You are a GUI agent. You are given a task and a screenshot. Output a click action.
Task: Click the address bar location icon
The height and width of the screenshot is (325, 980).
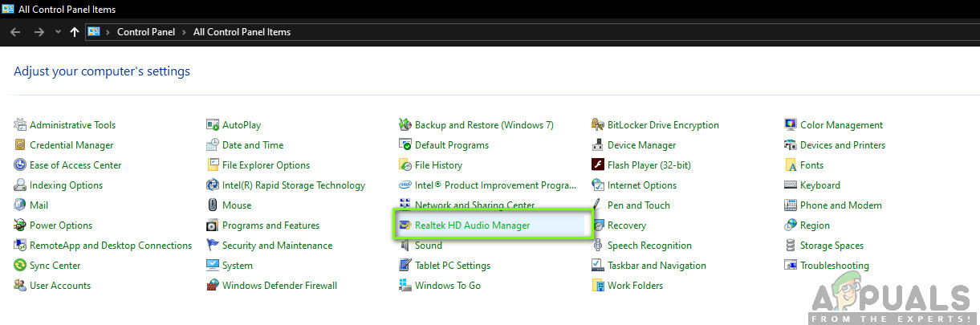(x=94, y=32)
